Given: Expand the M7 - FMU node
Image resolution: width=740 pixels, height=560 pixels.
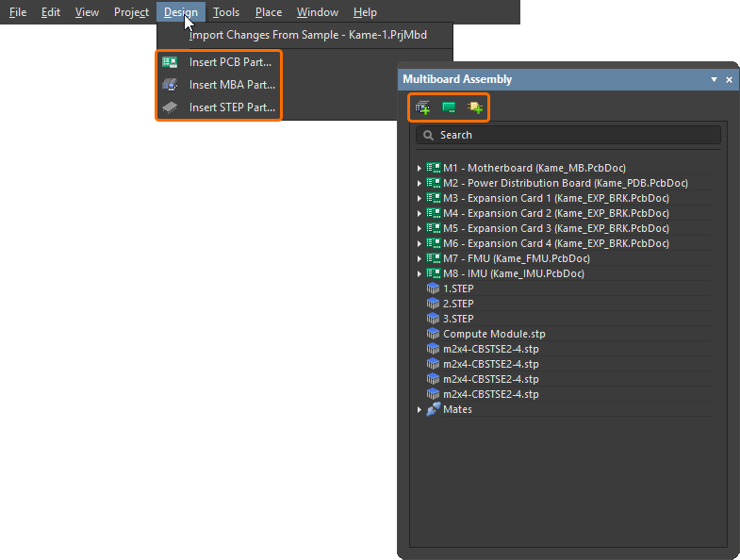Looking at the screenshot, I should [x=419, y=258].
